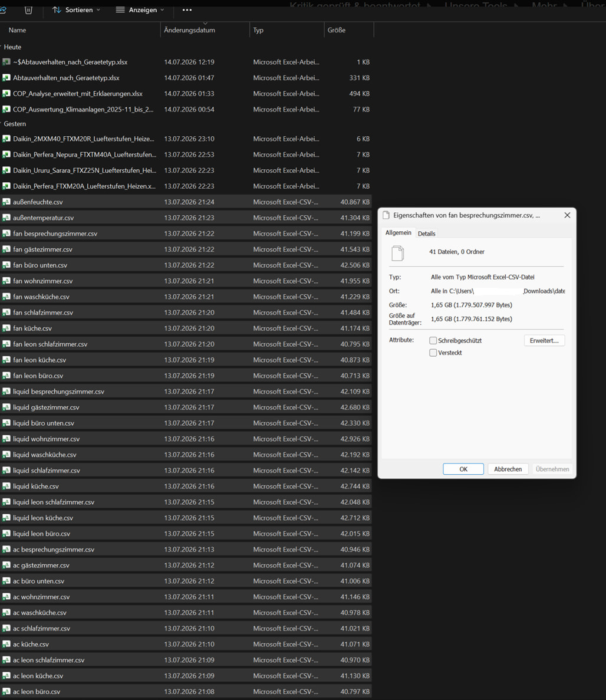The image size is (606, 700).
Task: Click Excel icon of Abtauverhalten_nach_Geraetetyp.xlsx
Action: [x=6, y=78]
